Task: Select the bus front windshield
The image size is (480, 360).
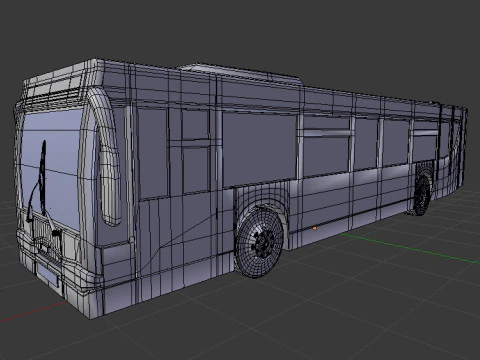Action: coord(52,168)
